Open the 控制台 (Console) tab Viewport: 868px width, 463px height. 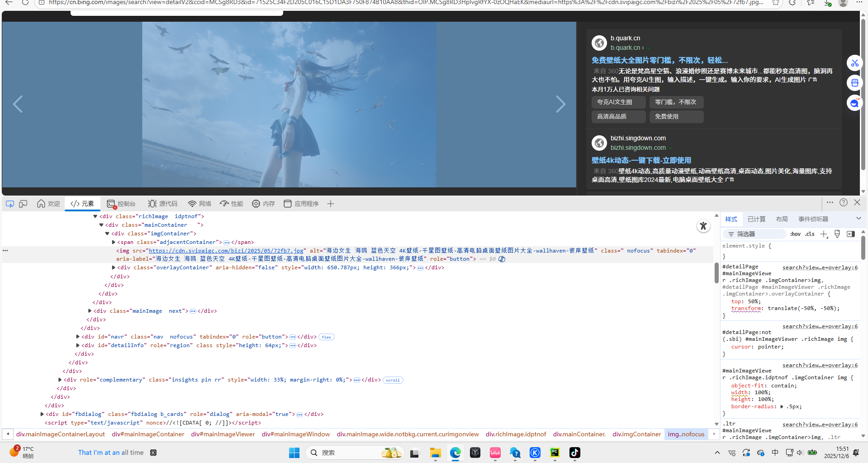[x=121, y=204]
